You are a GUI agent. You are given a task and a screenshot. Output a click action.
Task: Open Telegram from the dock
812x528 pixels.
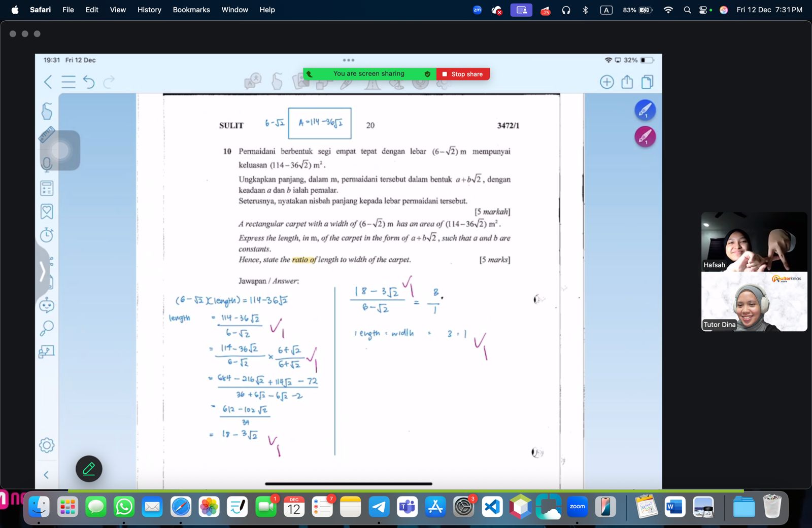379,506
